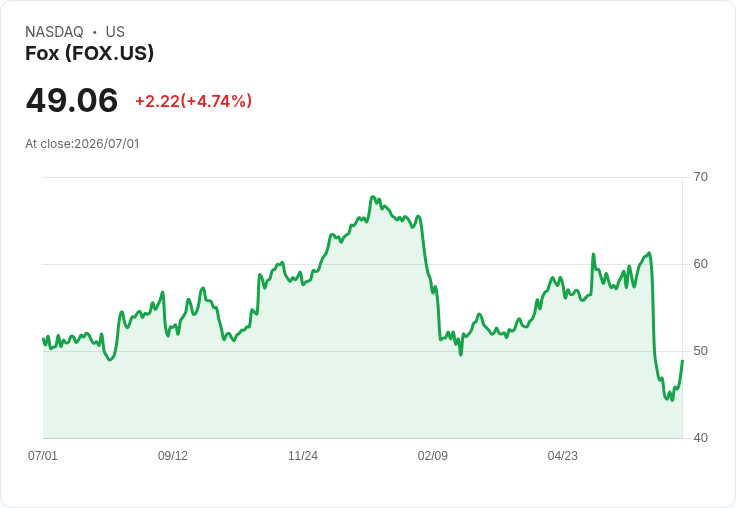Click the 09/12 x-axis date label
The height and width of the screenshot is (508, 736).
tap(173, 456)
